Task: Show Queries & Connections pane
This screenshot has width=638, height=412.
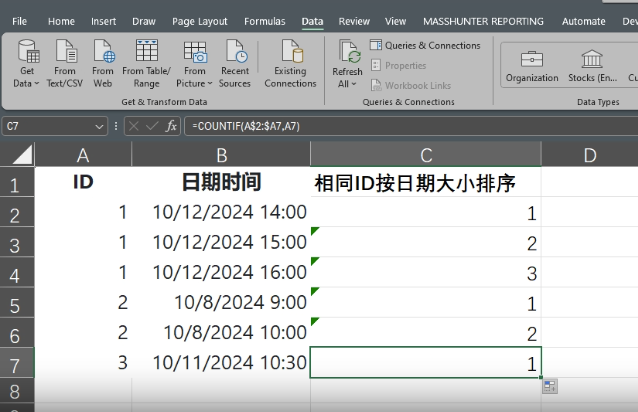Action: pos(425,45)
